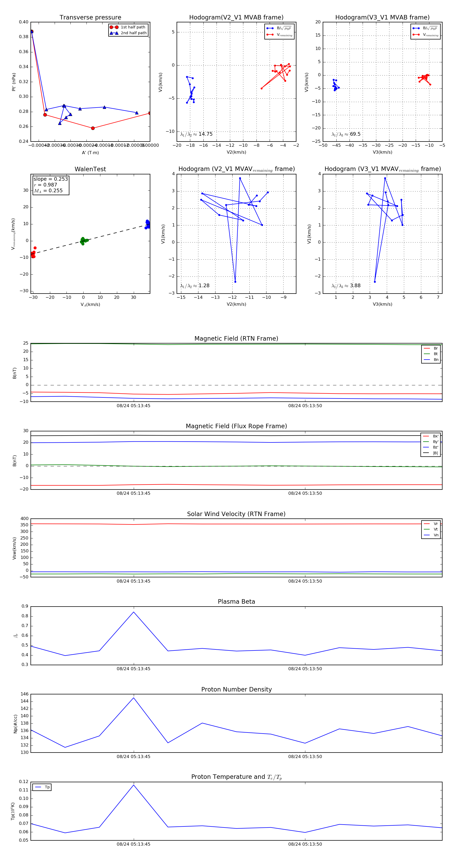
Task: Select the "Bt" legend entry
Action: tap(431, 354)
